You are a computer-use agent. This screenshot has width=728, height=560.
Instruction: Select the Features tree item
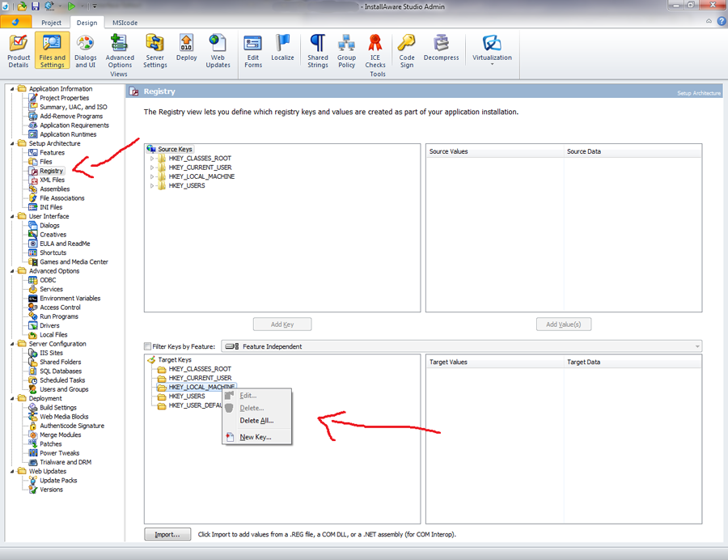point(52,153)
